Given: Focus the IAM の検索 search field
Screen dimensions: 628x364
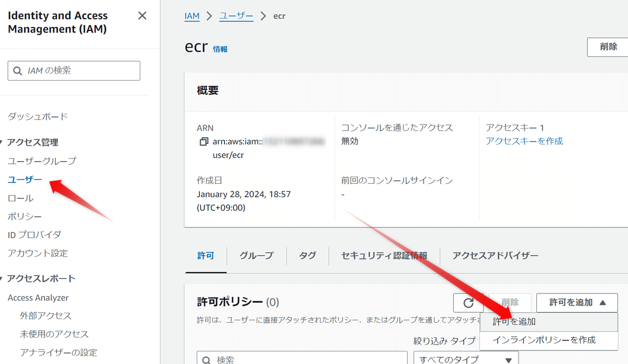Looking at the screenshot, I should pyautogui.click(x=74, y=71).
